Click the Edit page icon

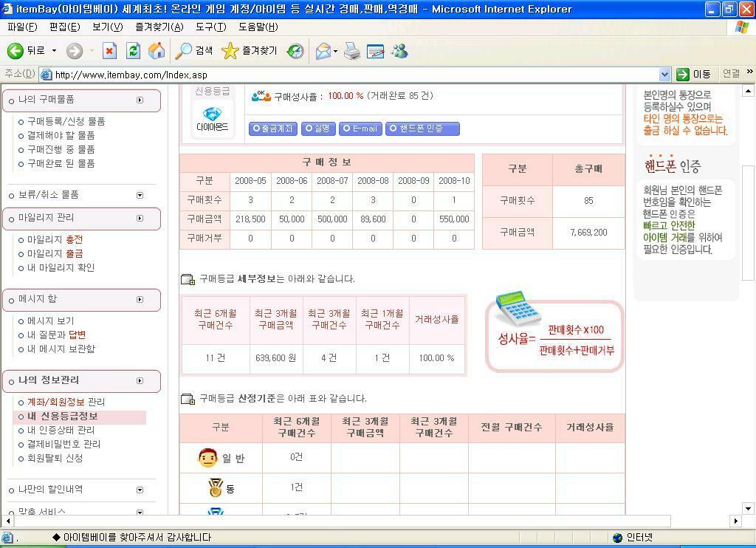click(375, 51)
